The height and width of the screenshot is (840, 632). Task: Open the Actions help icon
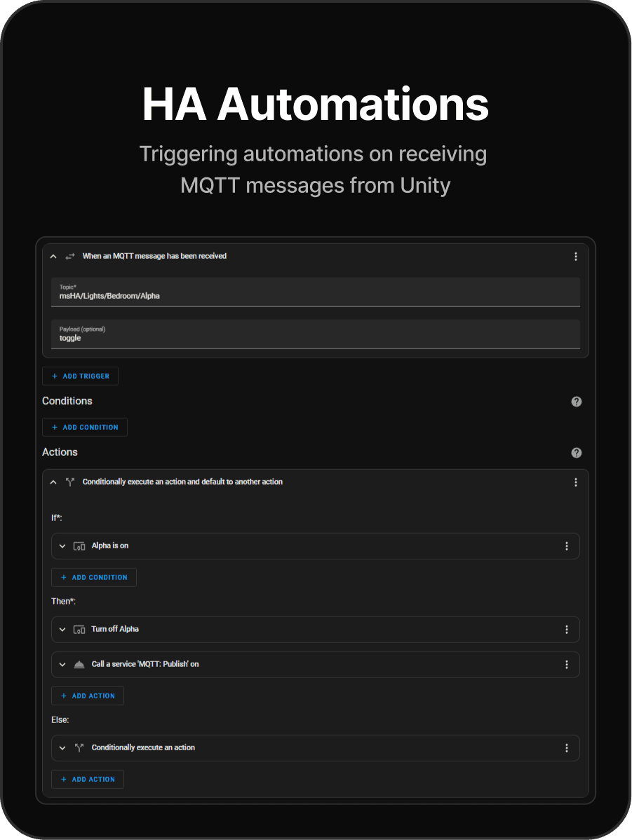tap(577, 453)
